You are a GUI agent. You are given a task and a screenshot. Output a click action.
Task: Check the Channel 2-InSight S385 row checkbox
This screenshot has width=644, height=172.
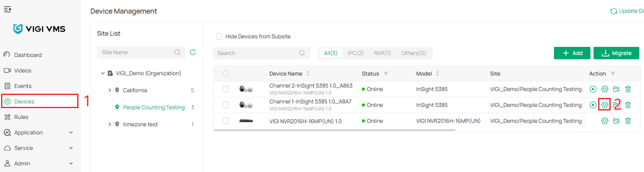click(226, 89)
